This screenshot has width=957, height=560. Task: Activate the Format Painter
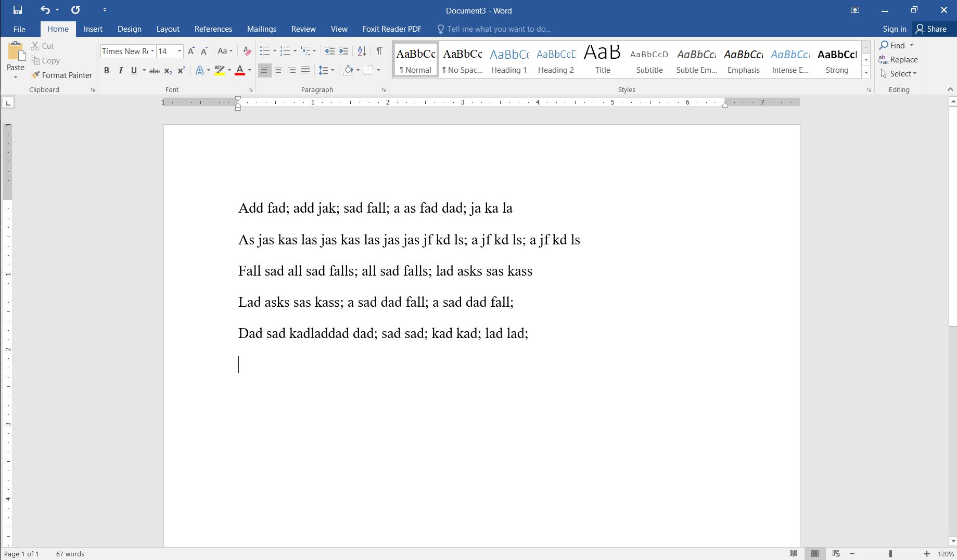(x=61, y=75)
